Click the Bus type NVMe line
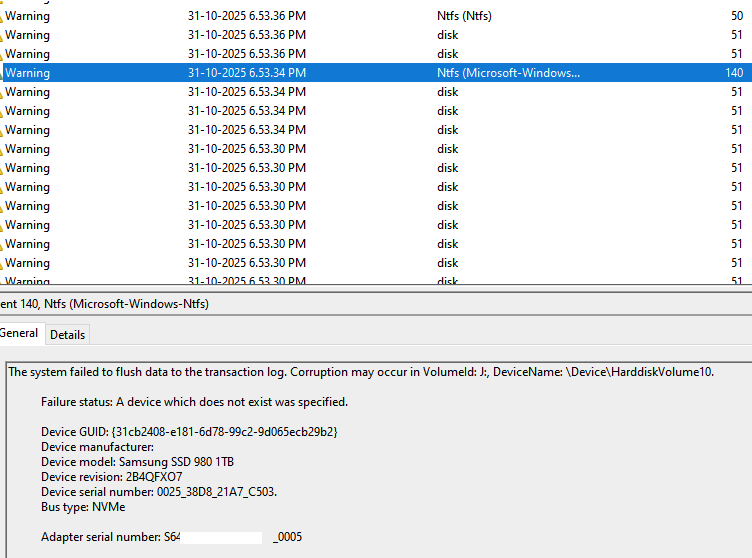The image size is (752, 558). (84, 507)
